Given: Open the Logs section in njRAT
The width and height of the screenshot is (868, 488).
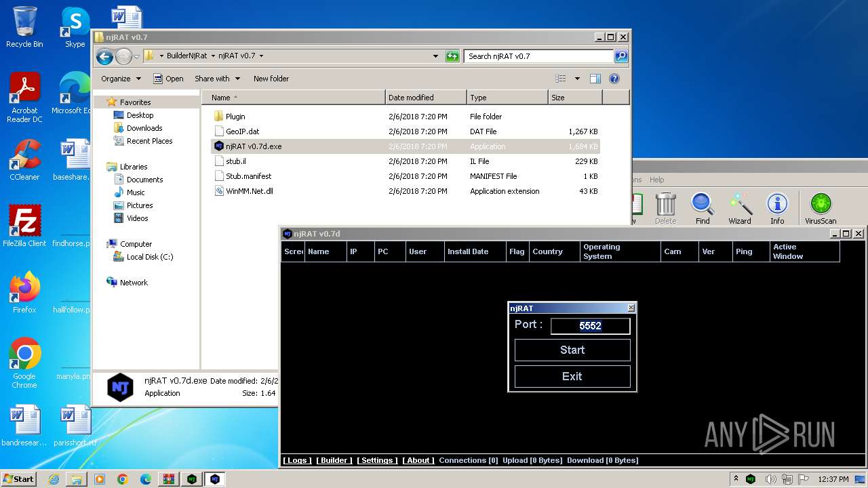Looking at the screenshot, I should 297,460.
